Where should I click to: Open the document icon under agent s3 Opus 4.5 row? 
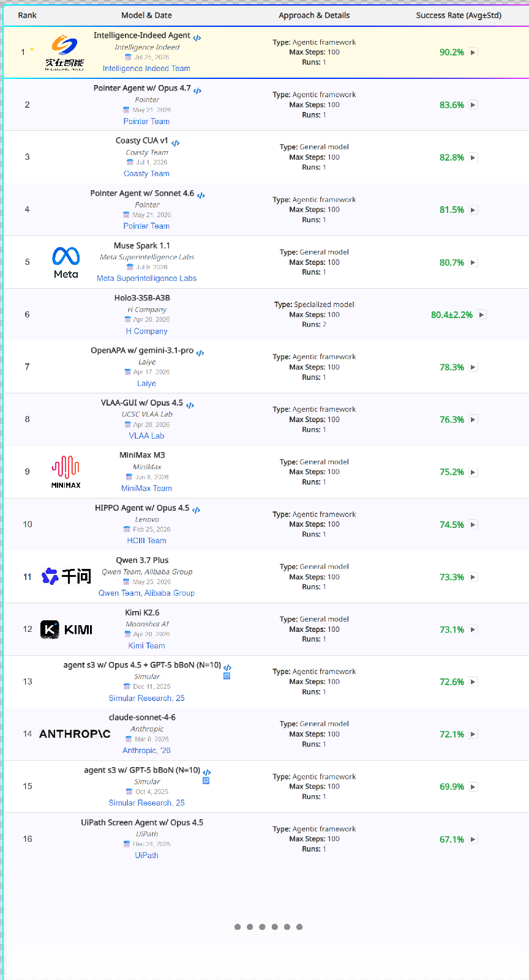pos(227,676)
